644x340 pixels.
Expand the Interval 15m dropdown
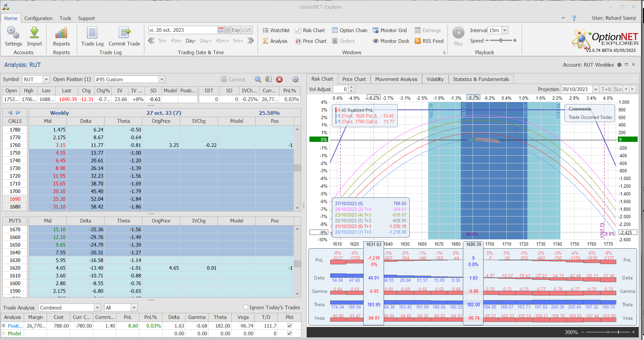[505, 30]
